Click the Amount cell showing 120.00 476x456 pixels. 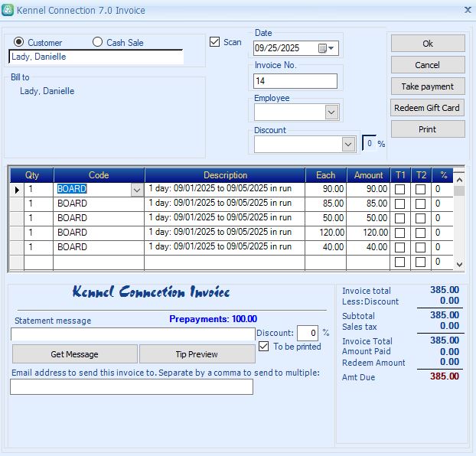368,233
